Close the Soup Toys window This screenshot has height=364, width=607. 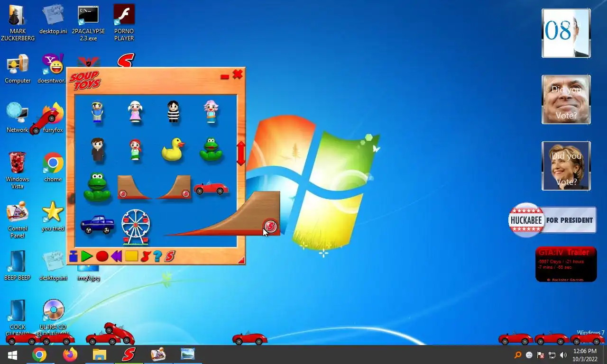click(x=238, y=74)
